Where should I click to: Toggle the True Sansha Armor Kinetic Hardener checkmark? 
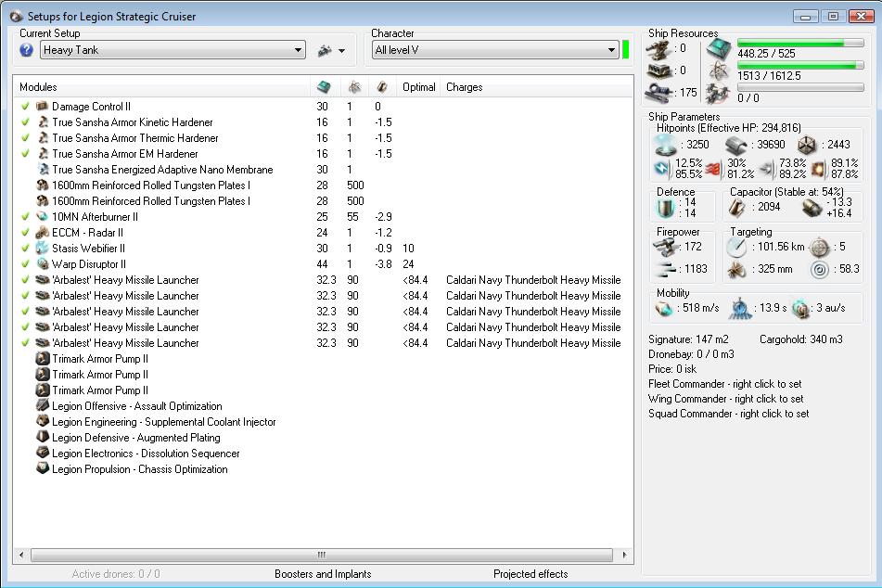[x=25, y=121]
